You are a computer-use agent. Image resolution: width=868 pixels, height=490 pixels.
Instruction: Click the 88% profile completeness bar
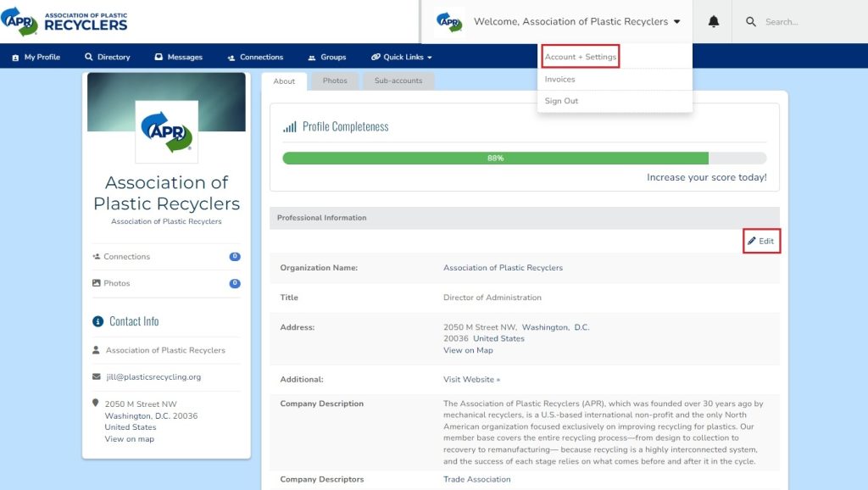point(524,159)
